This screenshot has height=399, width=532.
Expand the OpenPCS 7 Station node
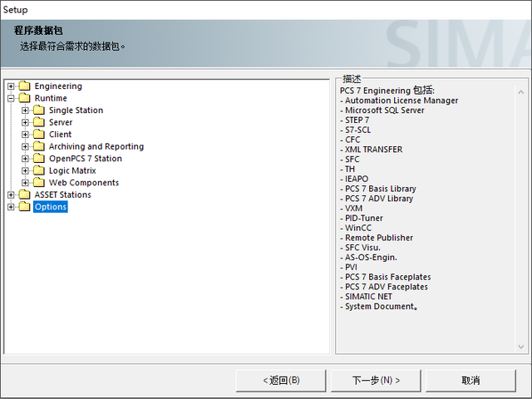25,159
